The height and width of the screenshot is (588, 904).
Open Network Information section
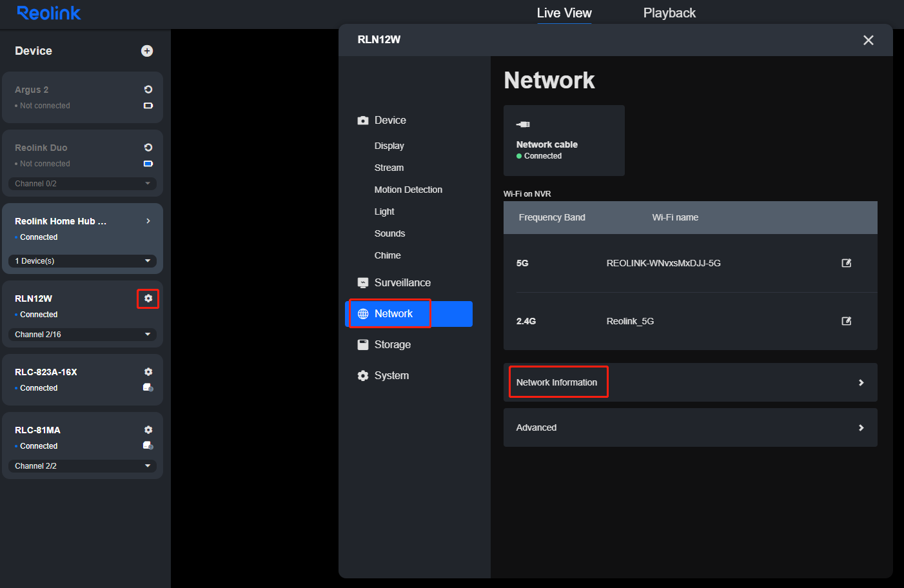click(690, 382)
